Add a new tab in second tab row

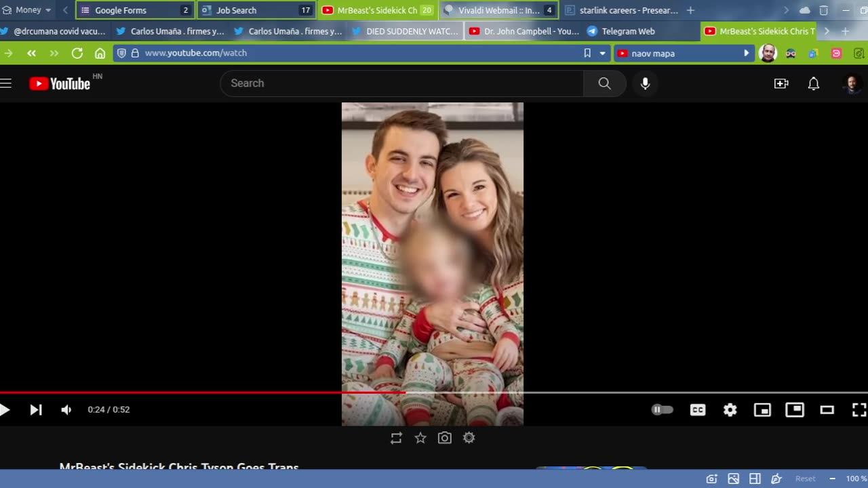[x=845, y=31]
